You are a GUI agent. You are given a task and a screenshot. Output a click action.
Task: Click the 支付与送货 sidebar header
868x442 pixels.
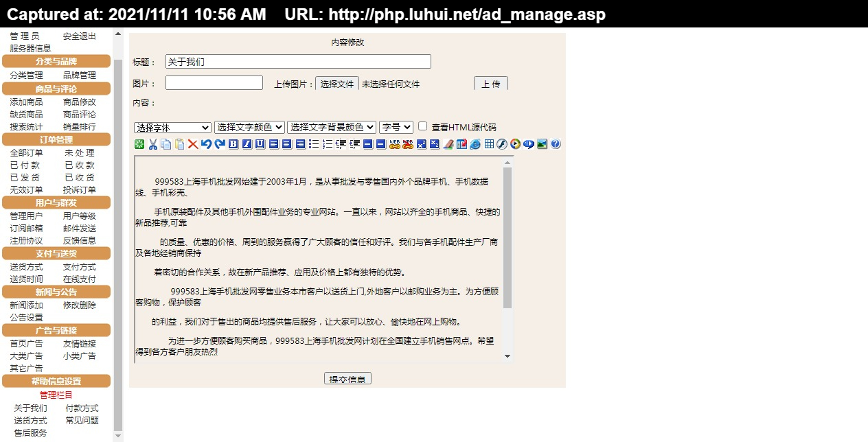coord(56,253)
